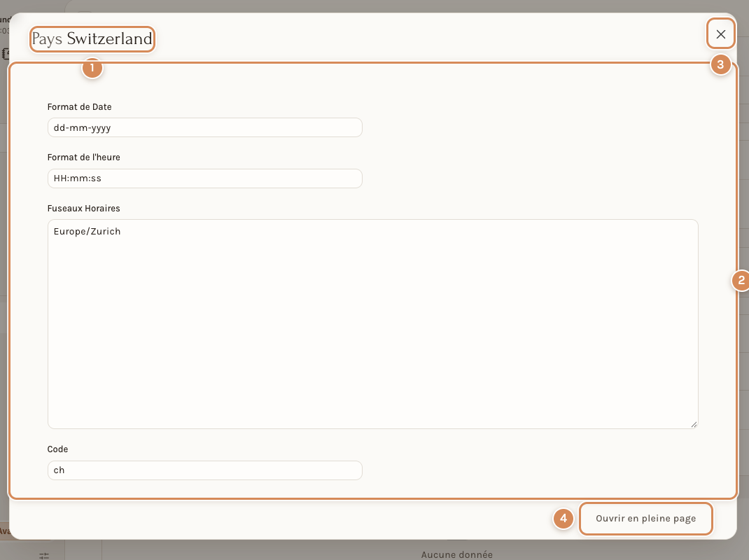This screenshot has height=560, width=749.
Task: Focus the Format de Date field
Action: pyautogui.click(x=205, y=127)
